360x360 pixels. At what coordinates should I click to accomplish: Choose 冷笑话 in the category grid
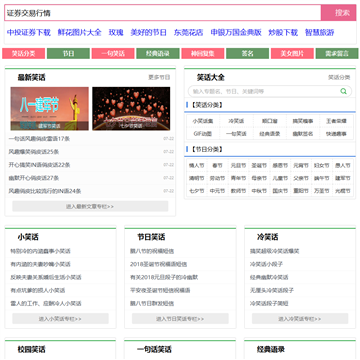236,121
